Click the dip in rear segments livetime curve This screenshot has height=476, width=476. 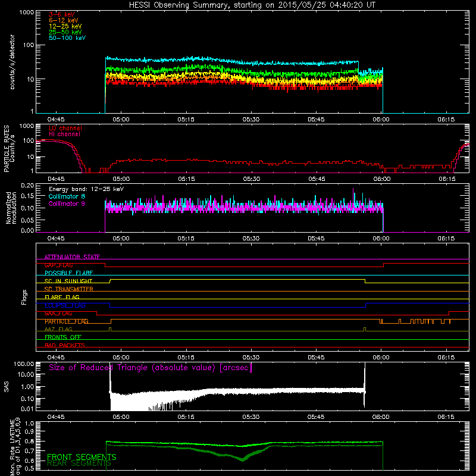coord(242,459)
